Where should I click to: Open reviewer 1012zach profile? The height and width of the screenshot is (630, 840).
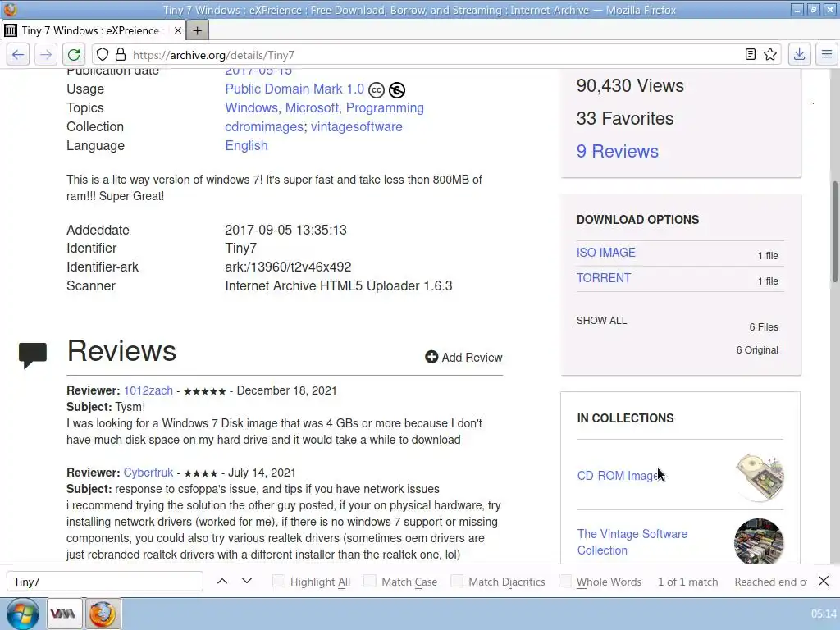148,390
